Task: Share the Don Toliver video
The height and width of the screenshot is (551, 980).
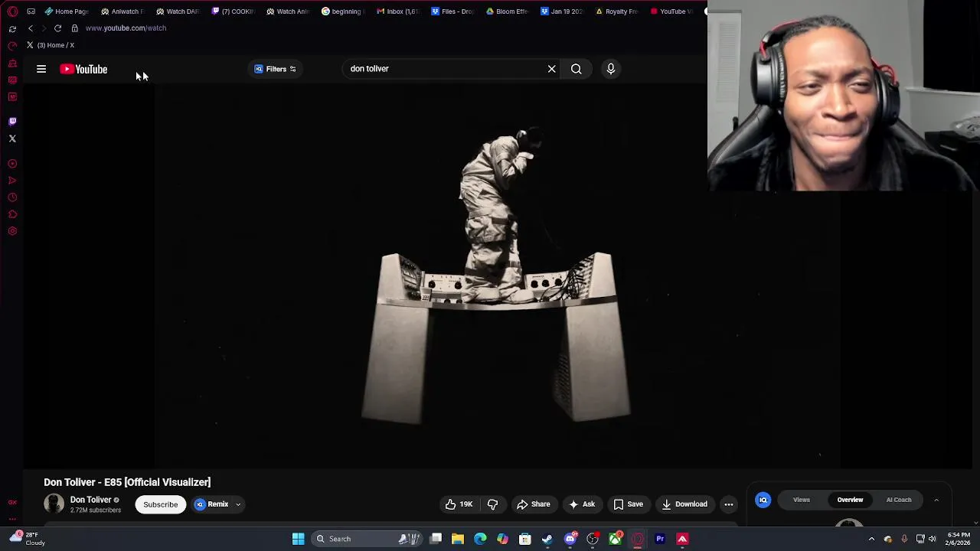Action: click(533, 504)
